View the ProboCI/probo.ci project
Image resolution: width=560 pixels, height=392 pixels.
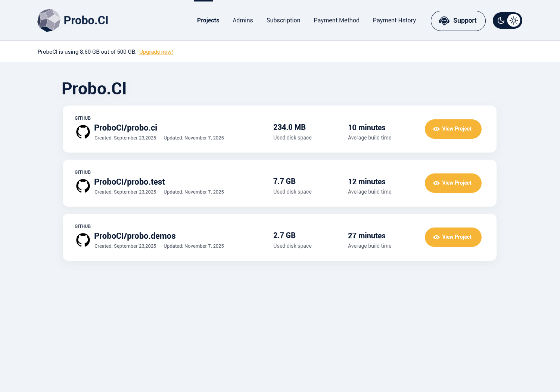453,129
